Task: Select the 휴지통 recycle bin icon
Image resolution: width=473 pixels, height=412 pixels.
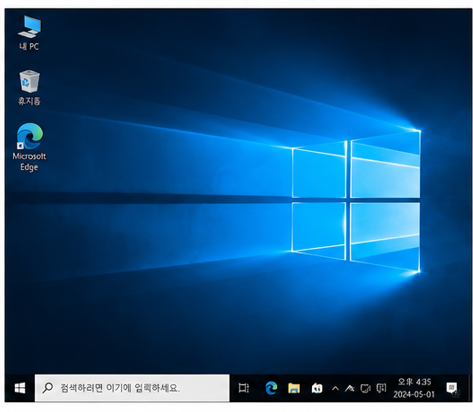Action: (x=29, y=88)
